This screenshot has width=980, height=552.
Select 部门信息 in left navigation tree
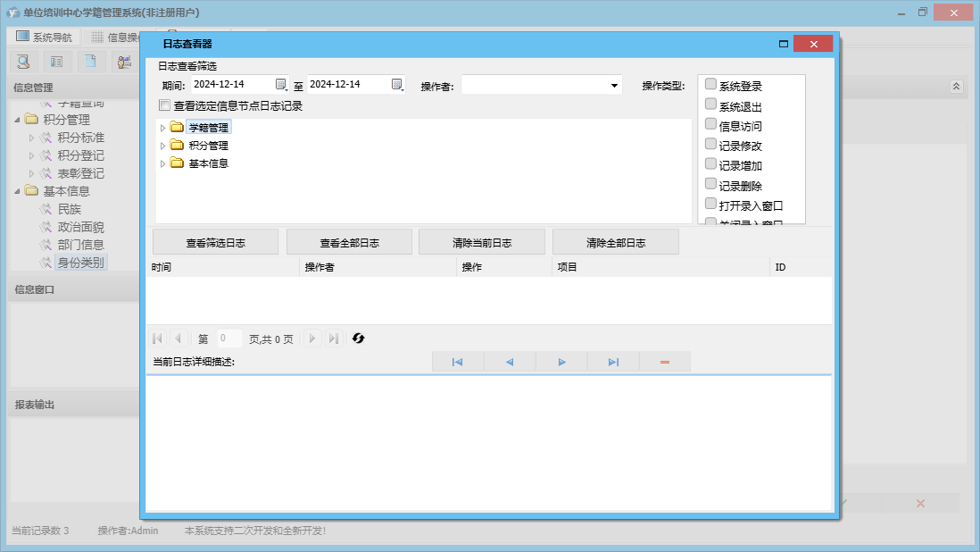click(x=80, y=245)
